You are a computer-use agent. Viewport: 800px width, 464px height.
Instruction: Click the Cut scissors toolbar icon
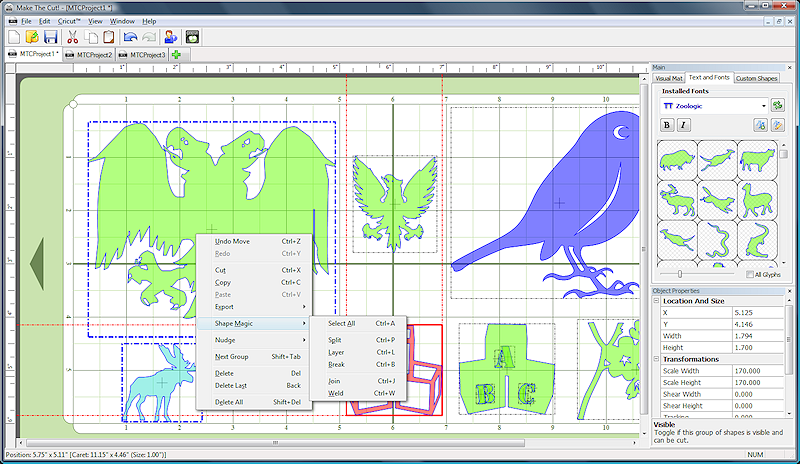[x=73, y=37]
